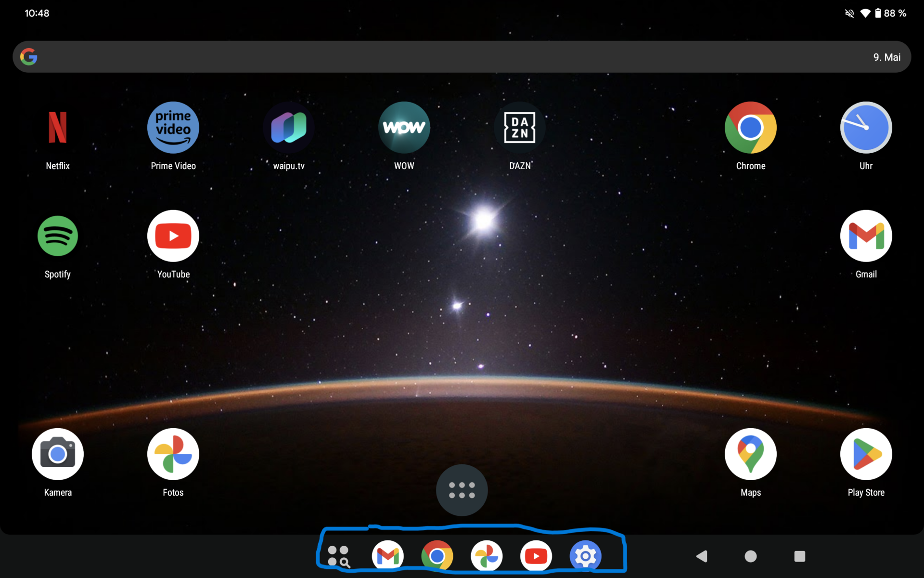The width and height of the screenshot is (924, 578).
Task: Tap the Recents square button
Action: coord(800,556)
